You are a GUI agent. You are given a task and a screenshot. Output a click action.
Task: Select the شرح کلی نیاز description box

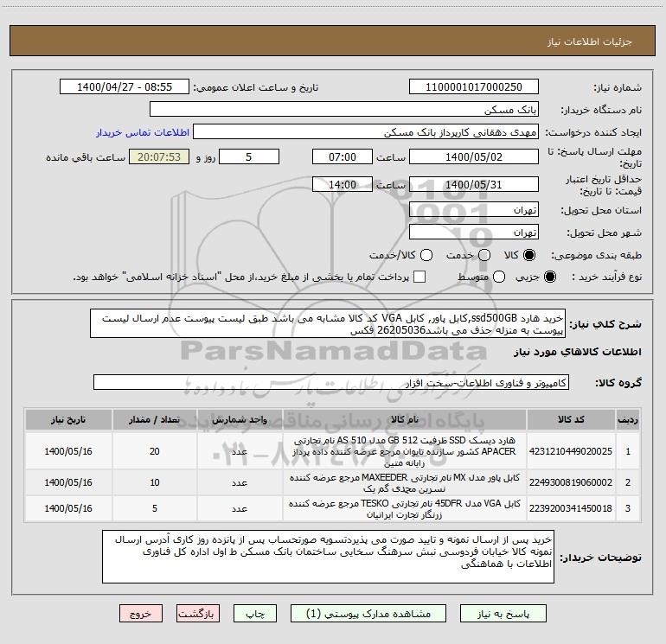pyautogui.click(x=328, y=324)
